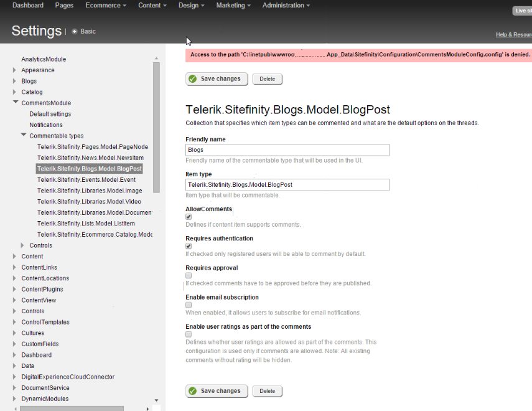
Task: Click the top Delete button
Action: (268, 79)
